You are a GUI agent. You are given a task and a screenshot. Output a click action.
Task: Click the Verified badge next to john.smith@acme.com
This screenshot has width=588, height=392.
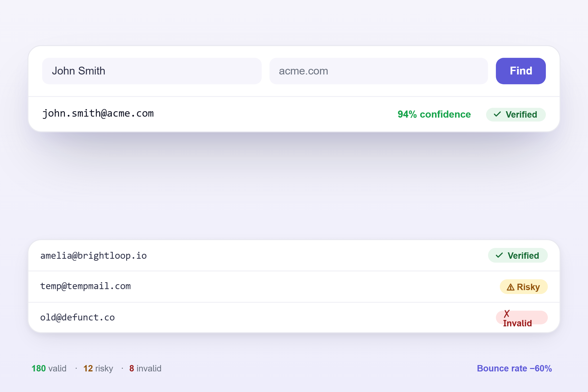[x=516, y=114]
